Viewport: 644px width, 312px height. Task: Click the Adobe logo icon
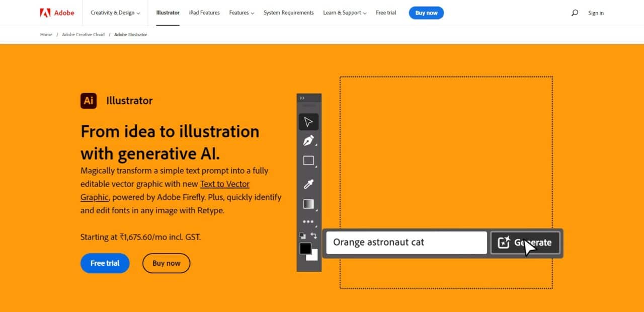pyautogui.click(x=45, y=13)
